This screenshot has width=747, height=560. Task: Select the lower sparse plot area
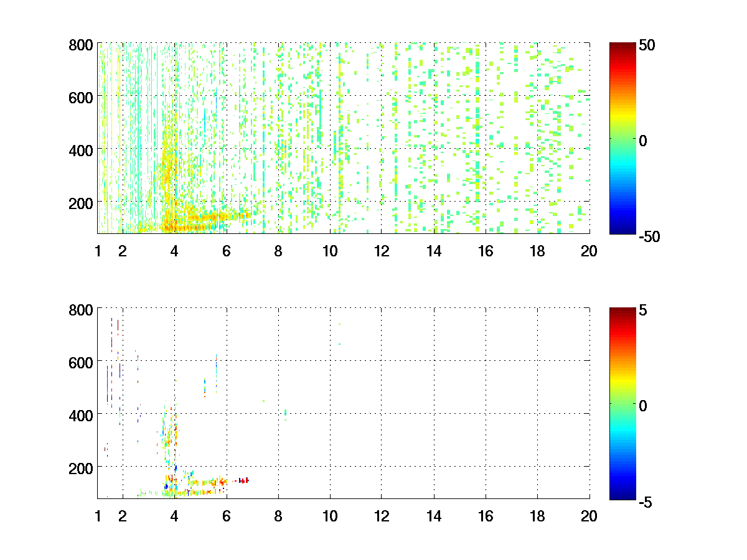pyautogui.click(x=344, y=403)
